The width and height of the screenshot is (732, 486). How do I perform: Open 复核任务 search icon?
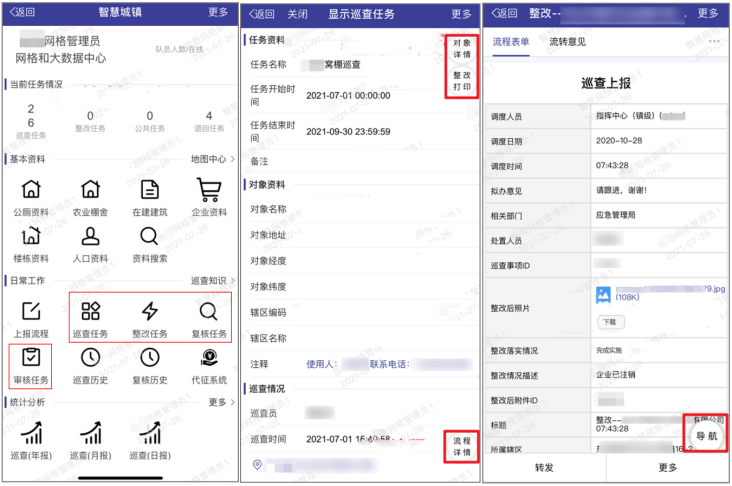(209, 311)
